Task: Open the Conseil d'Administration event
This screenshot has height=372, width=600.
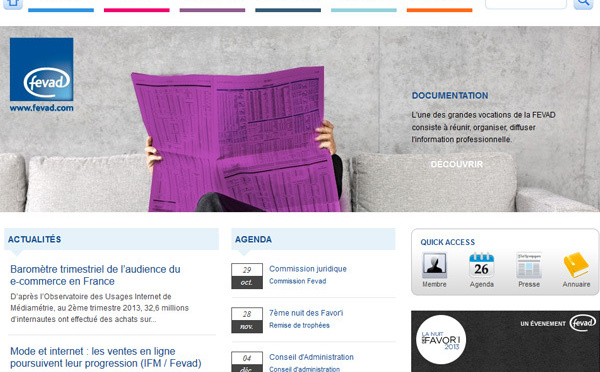Action: (311, 357)
